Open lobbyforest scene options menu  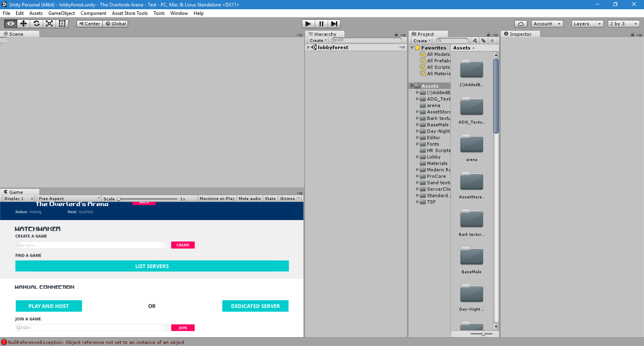click(402, 47)
